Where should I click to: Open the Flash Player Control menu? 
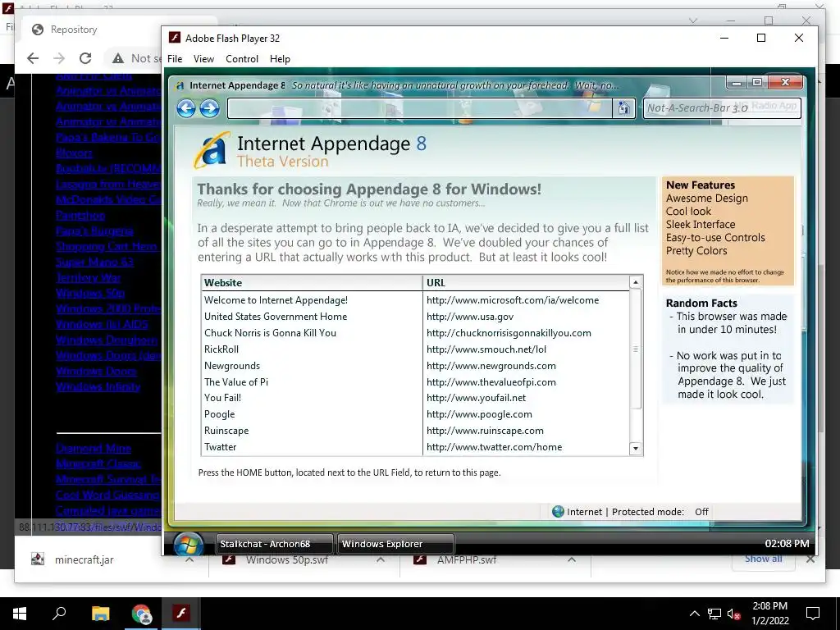[242, 59]
